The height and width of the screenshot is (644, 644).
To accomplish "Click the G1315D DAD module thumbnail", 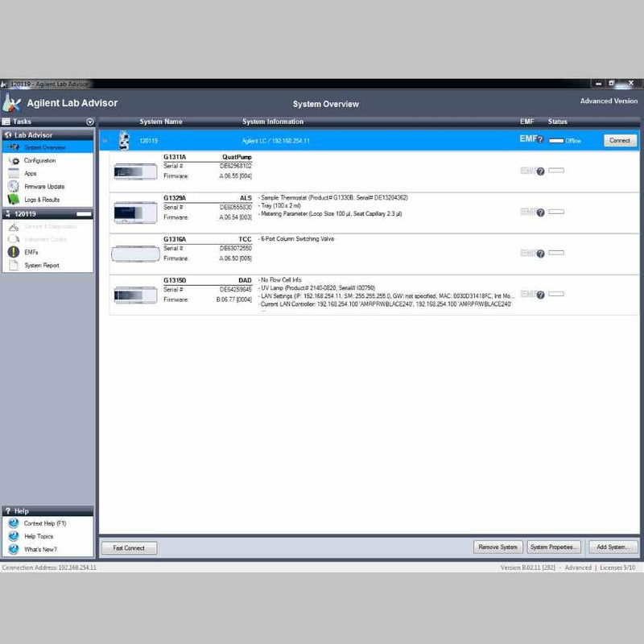I will 135,295.
